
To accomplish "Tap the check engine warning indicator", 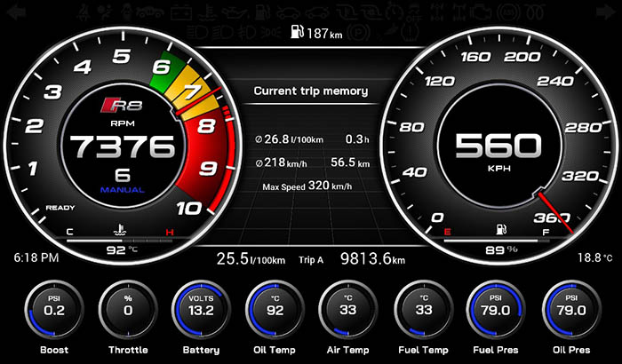I will [481, 12].
